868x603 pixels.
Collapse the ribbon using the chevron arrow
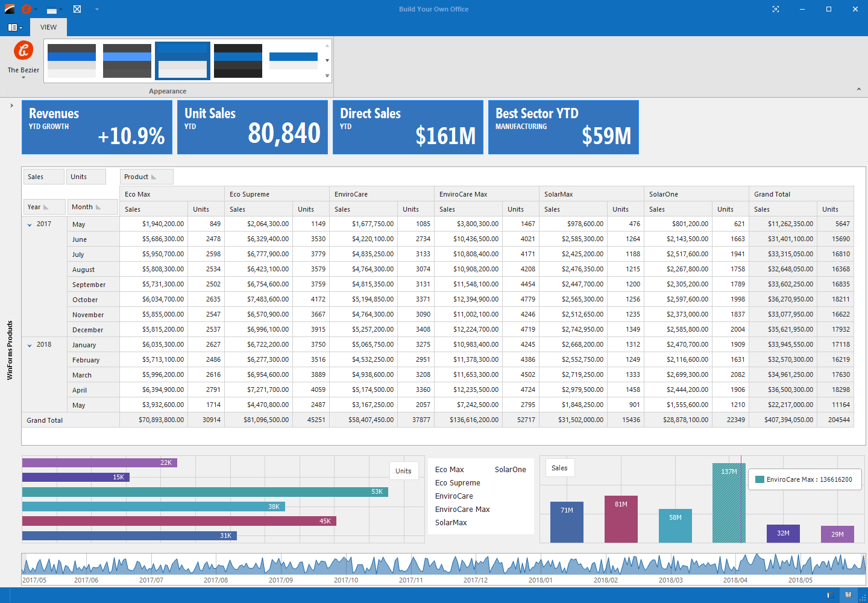(859, 88)
